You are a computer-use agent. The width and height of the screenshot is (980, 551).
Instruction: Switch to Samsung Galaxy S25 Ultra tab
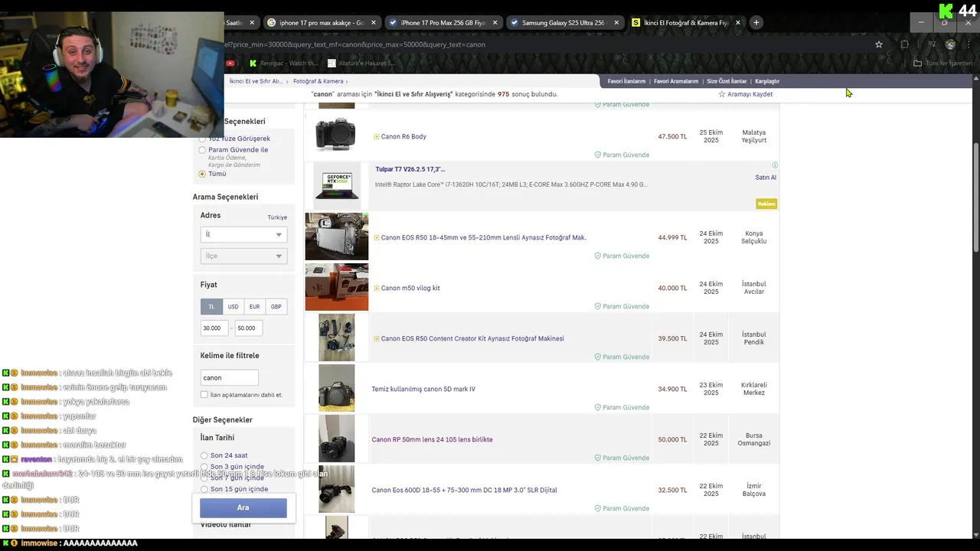coord(563,23)
